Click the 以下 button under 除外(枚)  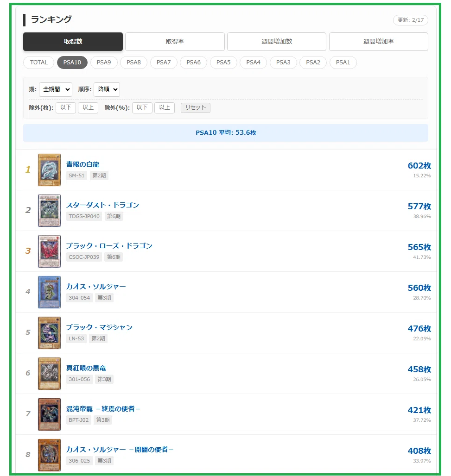coord(66,107)
